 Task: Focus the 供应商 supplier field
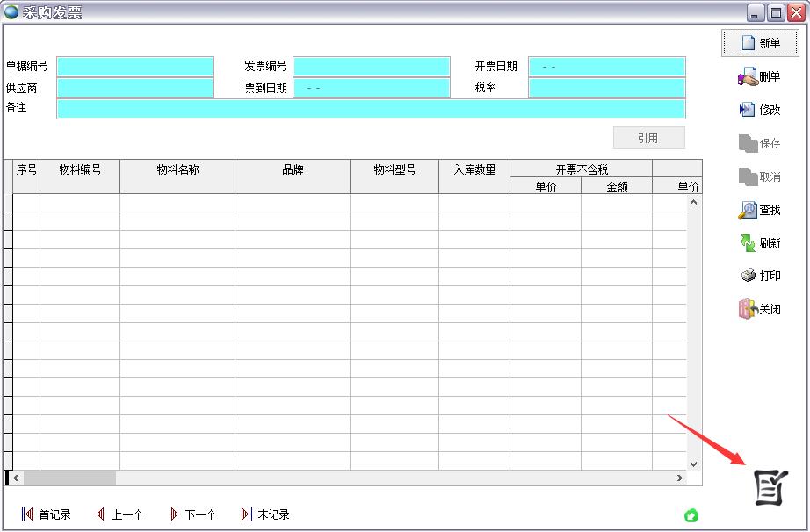click(x=135, y=88)
